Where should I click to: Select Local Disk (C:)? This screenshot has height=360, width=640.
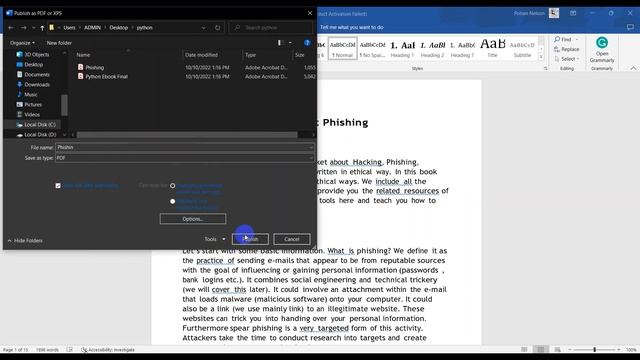36,124
